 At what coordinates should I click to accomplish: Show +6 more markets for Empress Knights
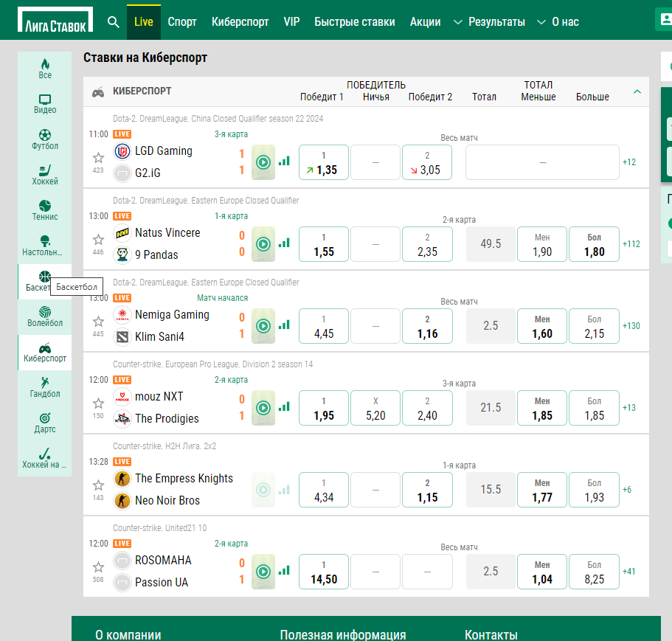click(x=627, y=489)
